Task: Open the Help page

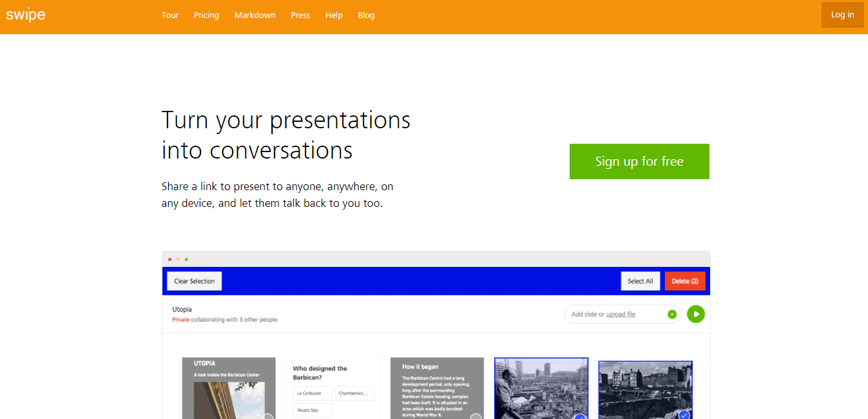Action: (334, 15)
